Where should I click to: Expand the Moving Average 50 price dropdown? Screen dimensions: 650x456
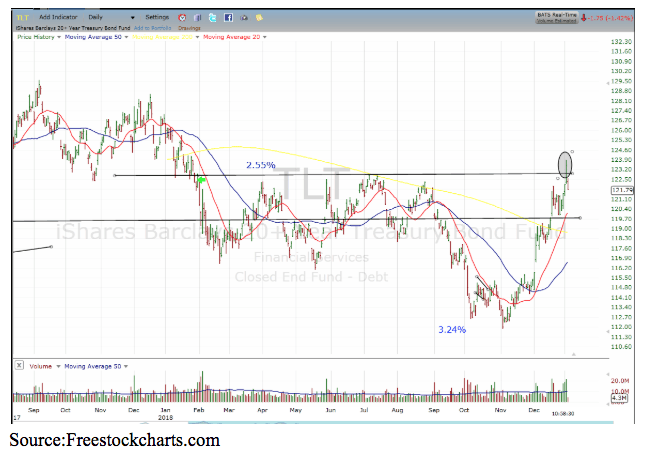[x=126, y=37]
